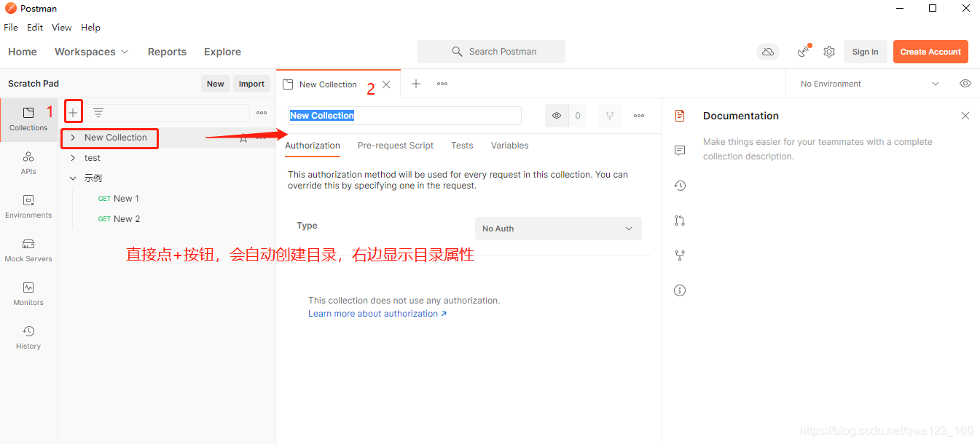
Task: Open the Workspaces dropdown
Action: (91, 52)
